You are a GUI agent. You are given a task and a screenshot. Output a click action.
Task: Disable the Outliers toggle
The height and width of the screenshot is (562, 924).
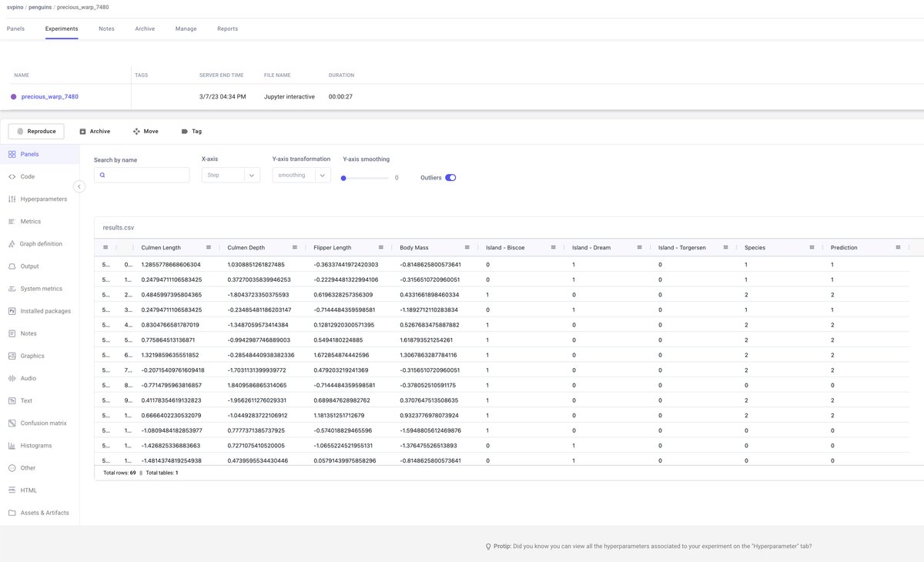447,176
